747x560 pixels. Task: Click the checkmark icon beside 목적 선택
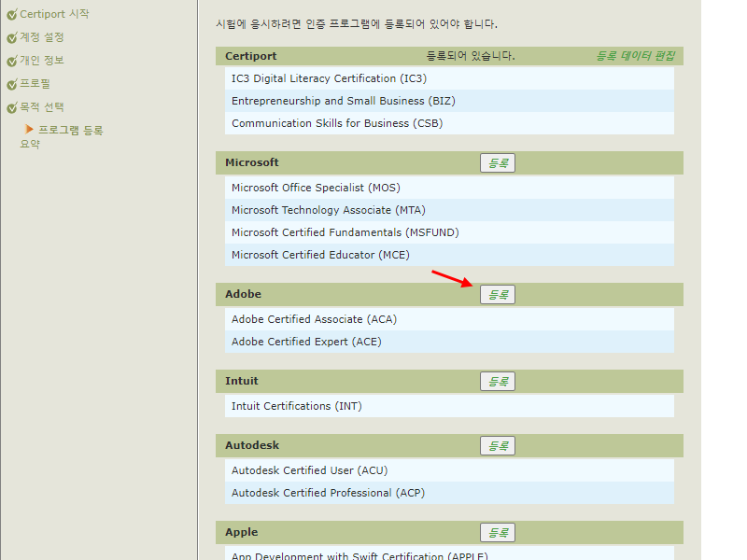(x=12, y=107)
